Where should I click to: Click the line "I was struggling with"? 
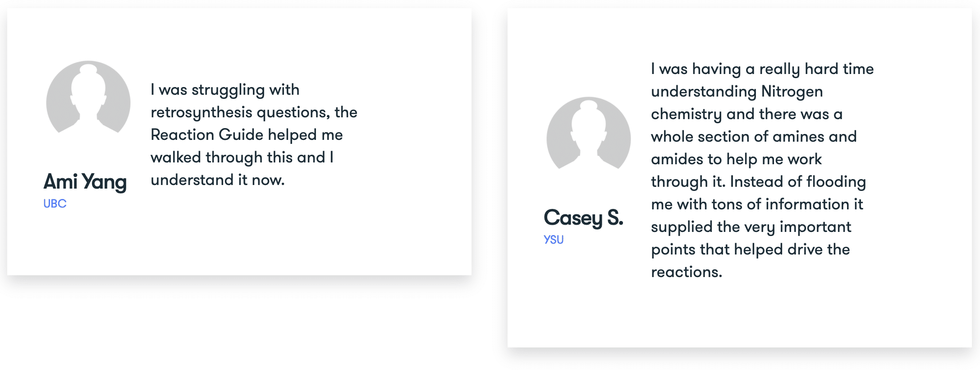pyautogui.click(x=225, y=90)
